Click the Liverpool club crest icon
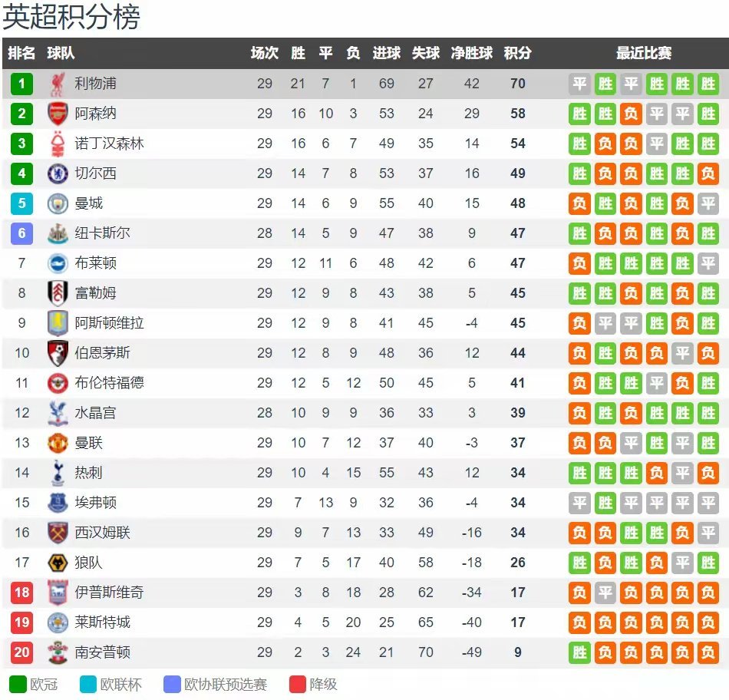Viewport: 729px width, 700px height. point(58,84)
